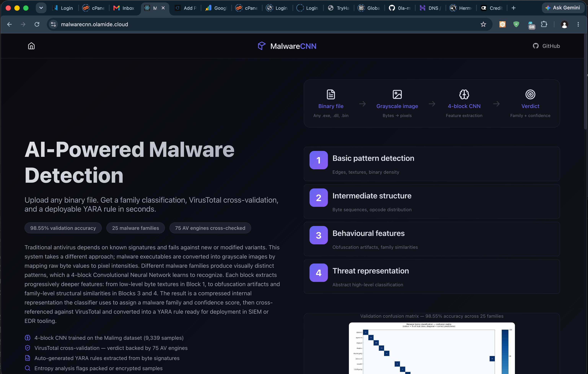Open the green shield extension icon
This screenshot has height=374, width=588.
(x=516, y=24)
